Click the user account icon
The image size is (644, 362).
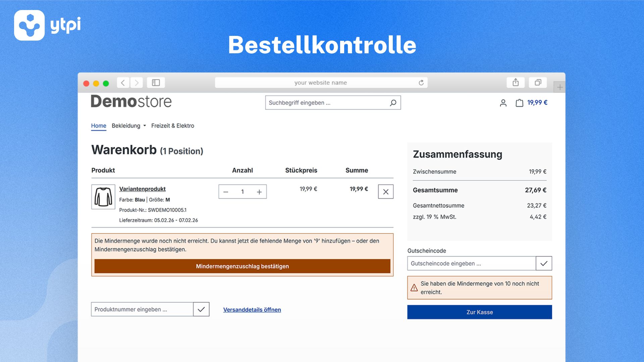pyautogui.click(x=503, y=103)
